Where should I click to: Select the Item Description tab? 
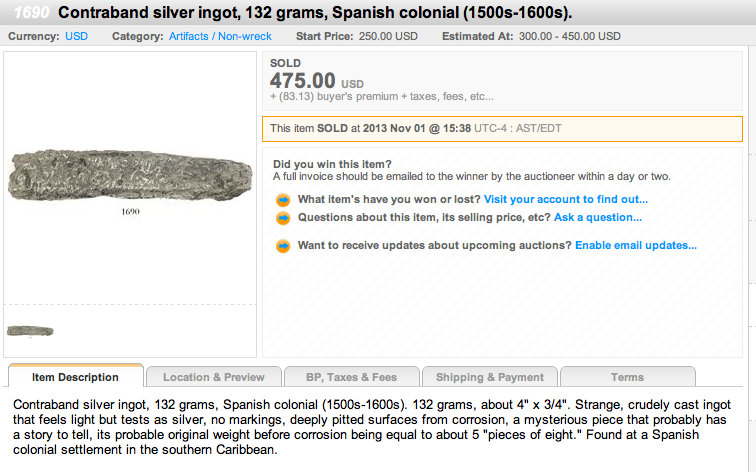coord(75,377)
